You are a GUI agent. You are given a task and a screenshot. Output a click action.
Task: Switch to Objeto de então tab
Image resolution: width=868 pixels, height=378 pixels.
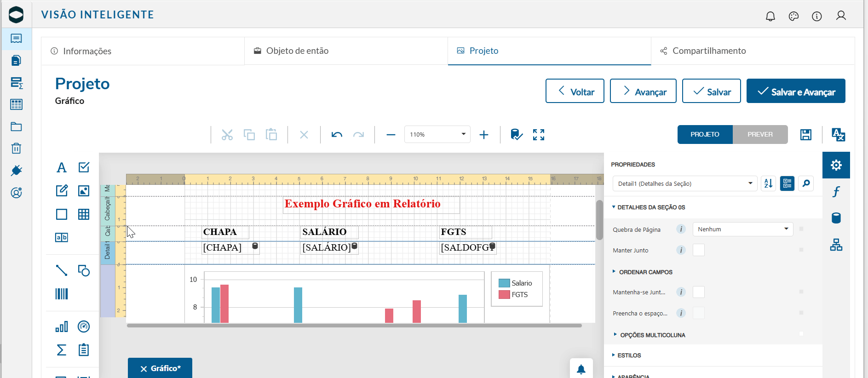coord(346,51)
